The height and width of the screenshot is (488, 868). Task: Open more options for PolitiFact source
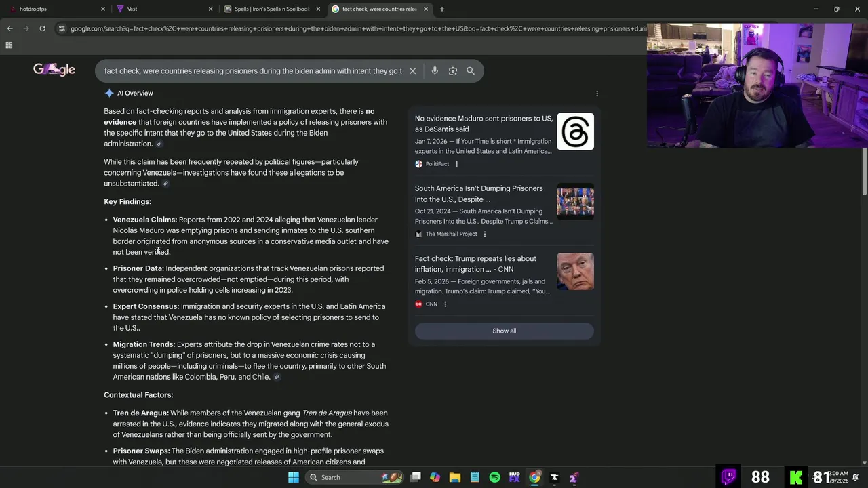(456, 164)
